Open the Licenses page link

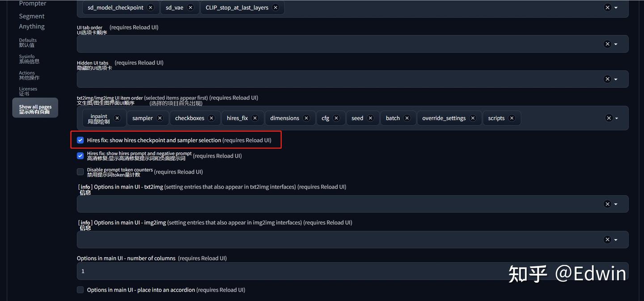[x=28, y=91]
